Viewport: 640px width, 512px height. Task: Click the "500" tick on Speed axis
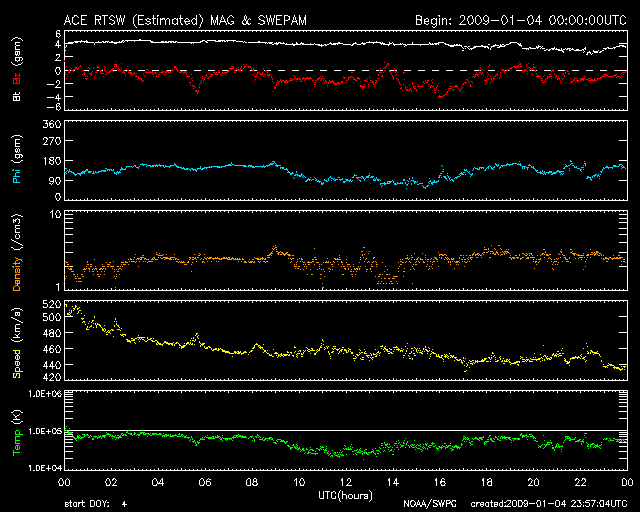coord(52,317)
